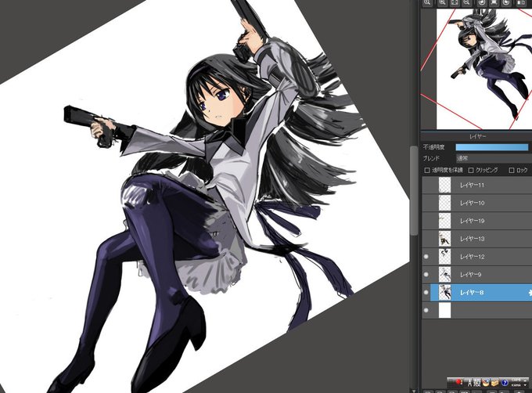The image size is (532, 393).
Task: Toggle the CAPS indicator in the IME bar
Action: pos(516,380)
